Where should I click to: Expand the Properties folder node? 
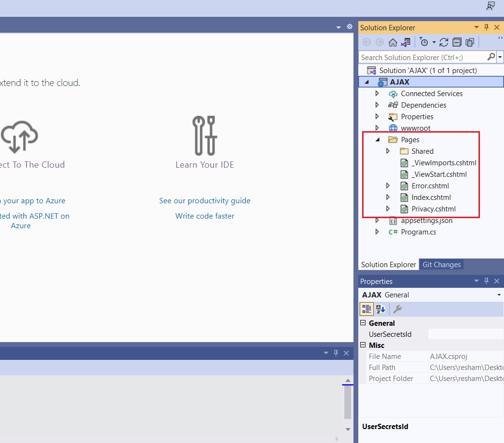tap(377, 116)
